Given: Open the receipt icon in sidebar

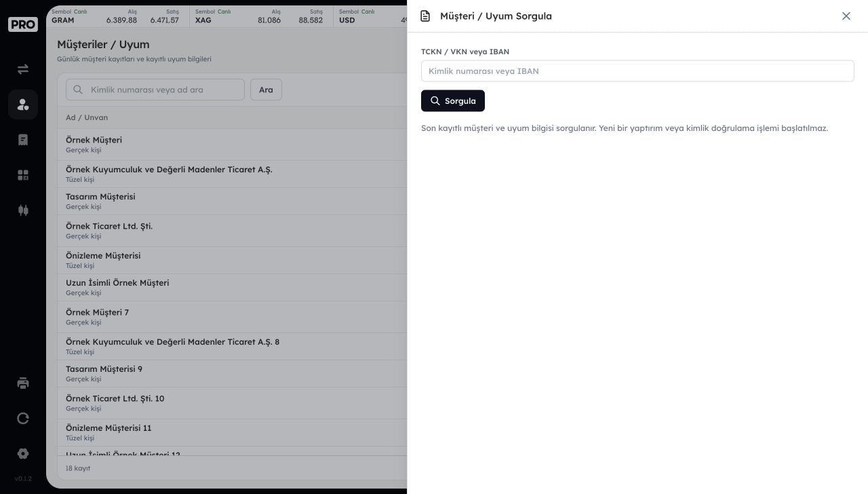Looking at the screenshot, I should coord(23,140).
